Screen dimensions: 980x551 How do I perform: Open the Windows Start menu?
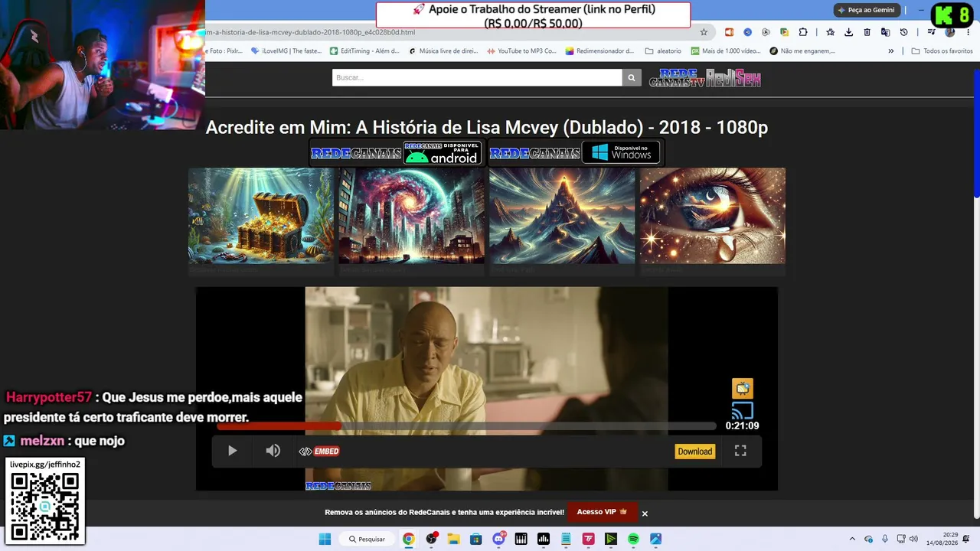coord(325,539)
